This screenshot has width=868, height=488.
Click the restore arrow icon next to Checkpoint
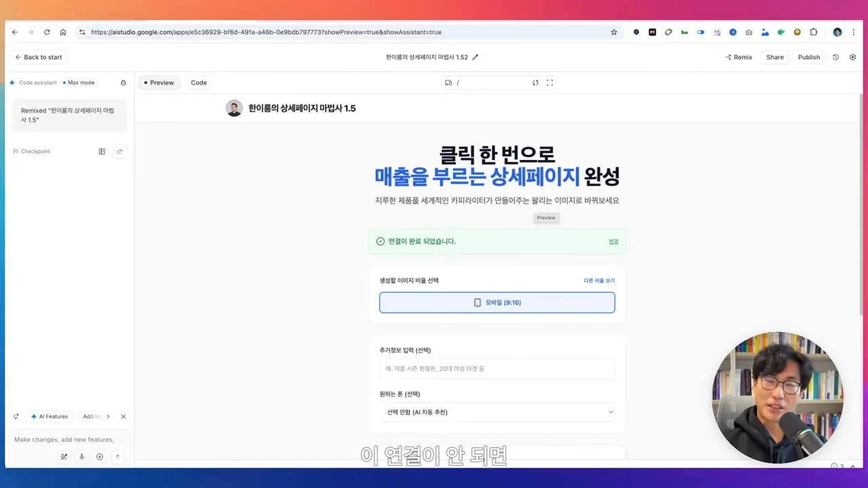[120, 151]
